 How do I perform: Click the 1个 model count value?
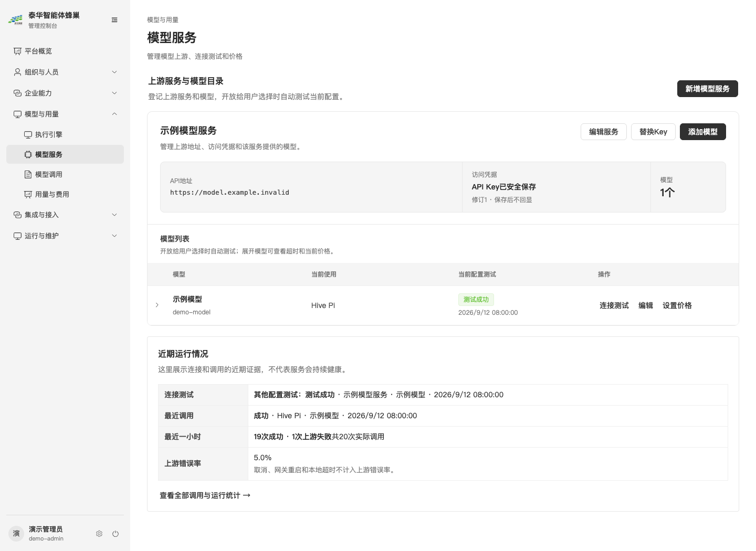(667, 193)
